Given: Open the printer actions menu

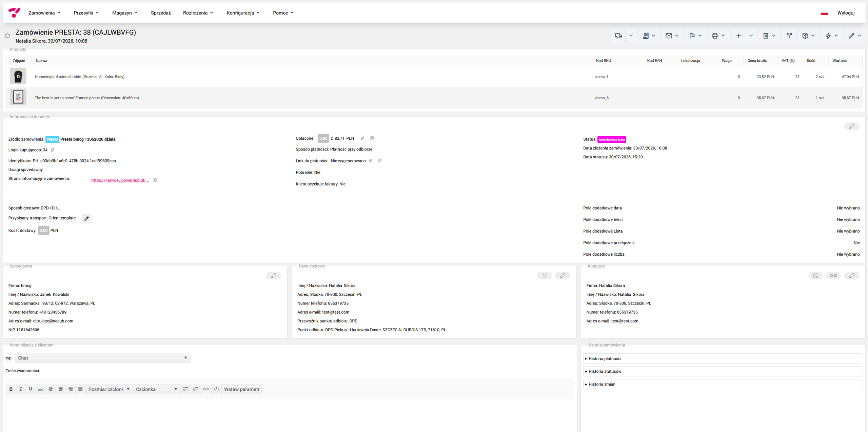Looking at the screenshot, I should coord(718,36).
